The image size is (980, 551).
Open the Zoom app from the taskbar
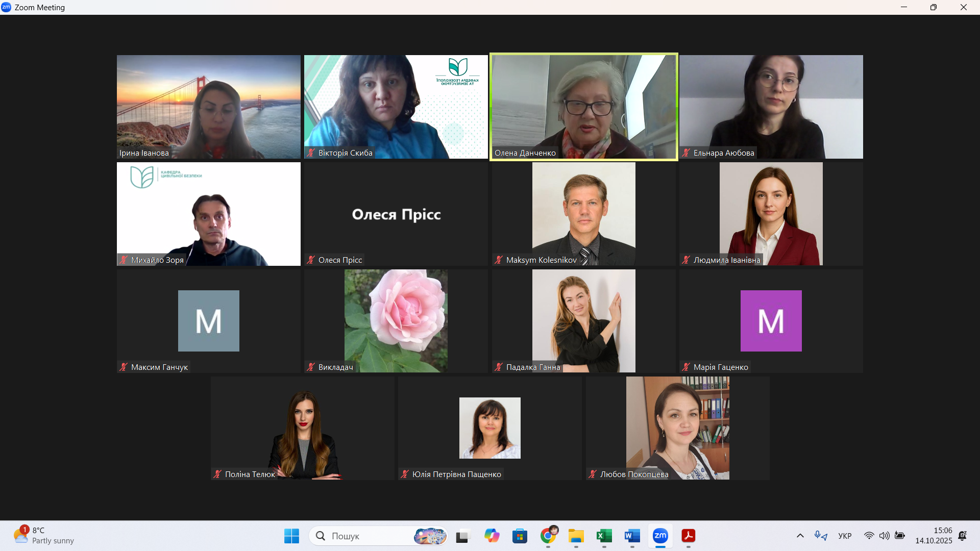[660, 536]
